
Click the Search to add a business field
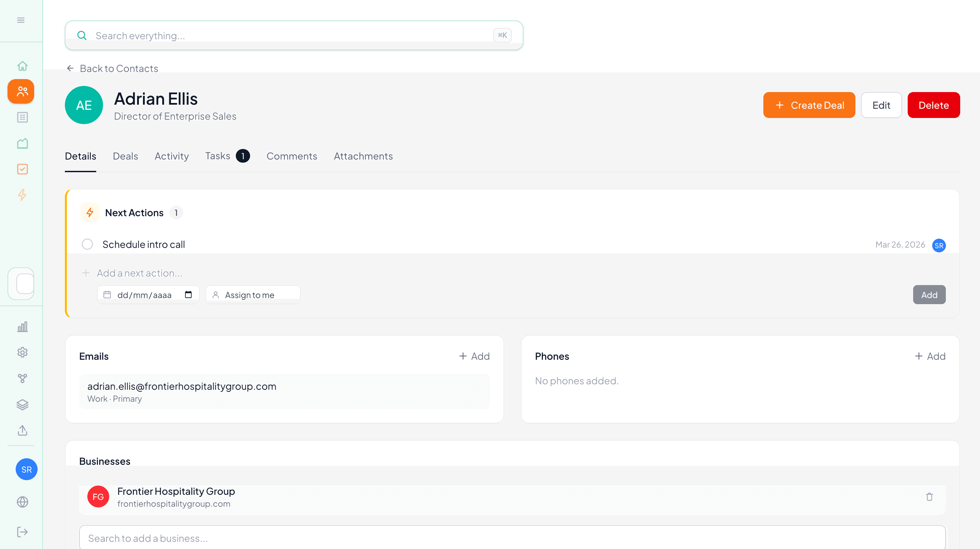[x=512, y=538]
